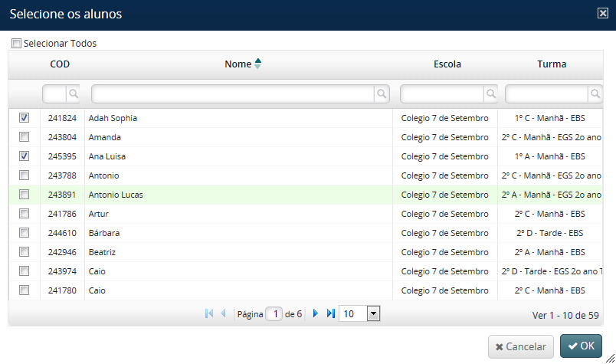Viewport: 616px width, 364px height.
Task: Open the rows-per-page dropdown
Action: 372,313
